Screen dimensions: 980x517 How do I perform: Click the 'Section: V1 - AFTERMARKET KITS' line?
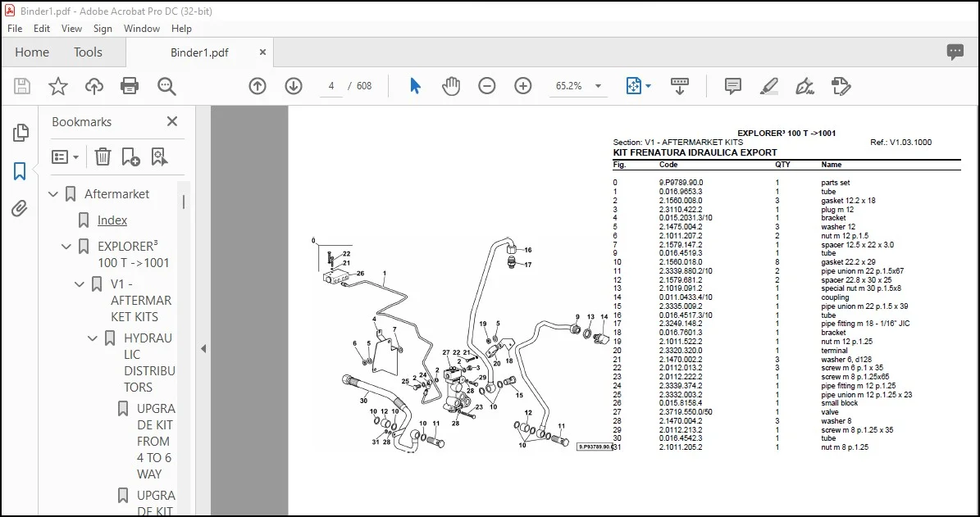point(678,143)
